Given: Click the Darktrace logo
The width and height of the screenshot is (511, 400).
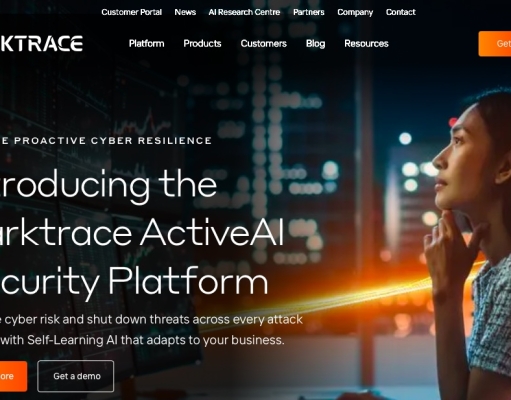Looking at the screenshot, I should point(41,44).
